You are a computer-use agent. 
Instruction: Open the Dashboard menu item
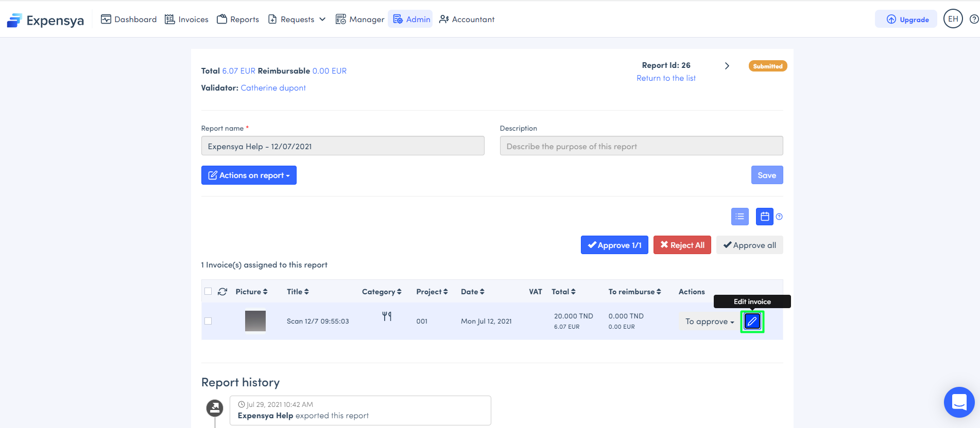[129, 20]
